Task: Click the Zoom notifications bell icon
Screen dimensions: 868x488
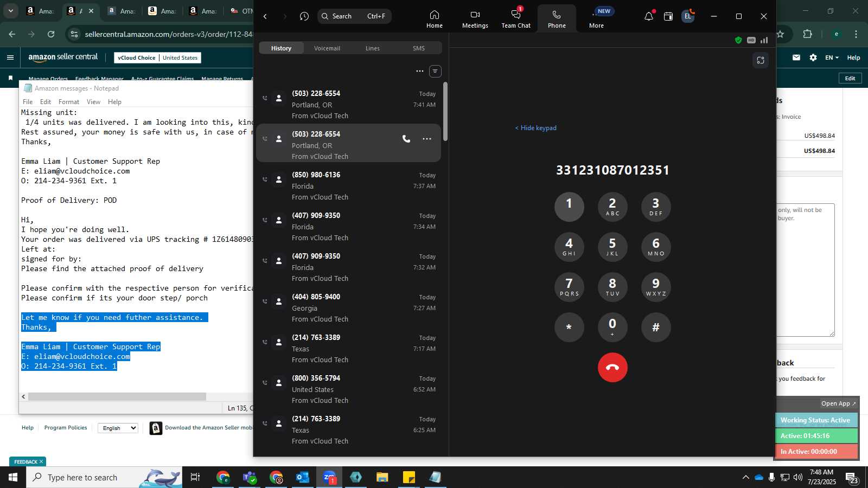Action: pyautogui.click(x=648, y=16)
